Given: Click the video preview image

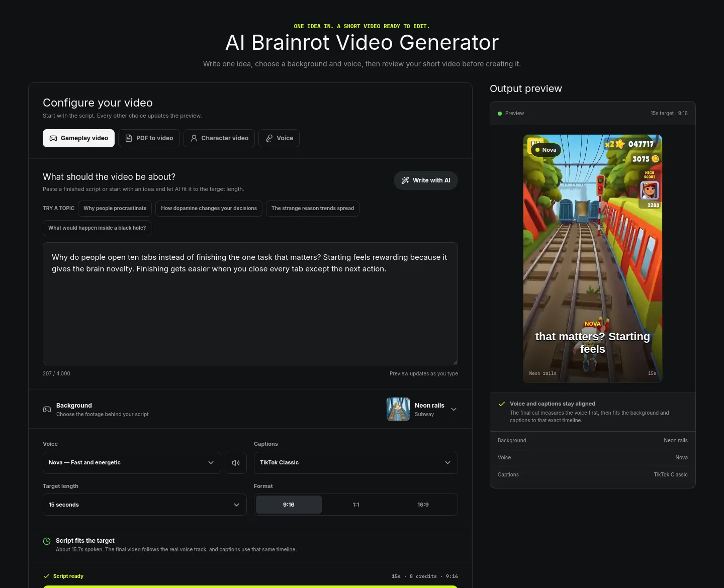Looking at the screenshot, I should (x=593, y=258).
